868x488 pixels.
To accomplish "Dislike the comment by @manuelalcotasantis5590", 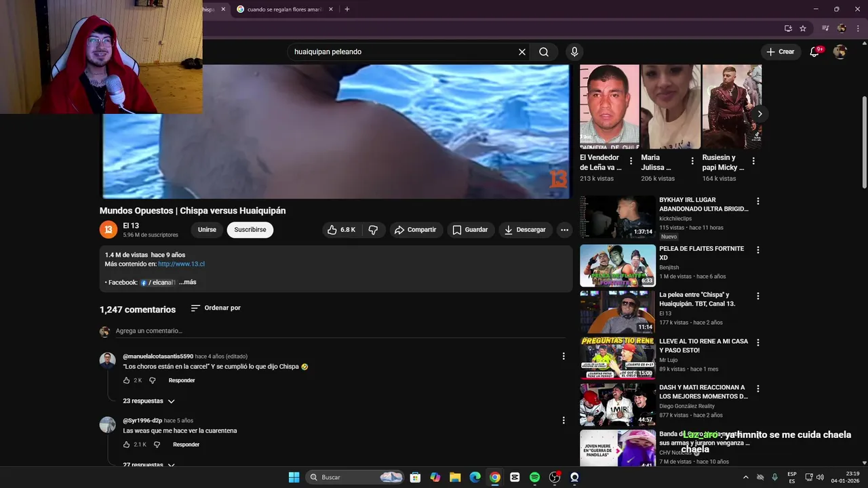I will pos(153,380).
